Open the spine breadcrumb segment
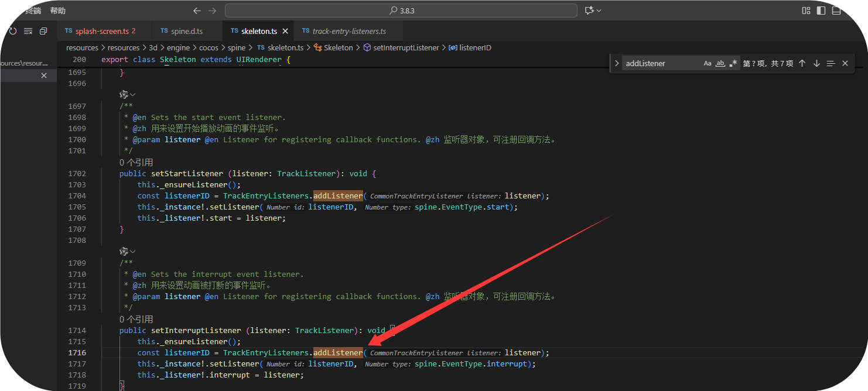The width and height of the screenshot is (868, 391). click(237, 47)
